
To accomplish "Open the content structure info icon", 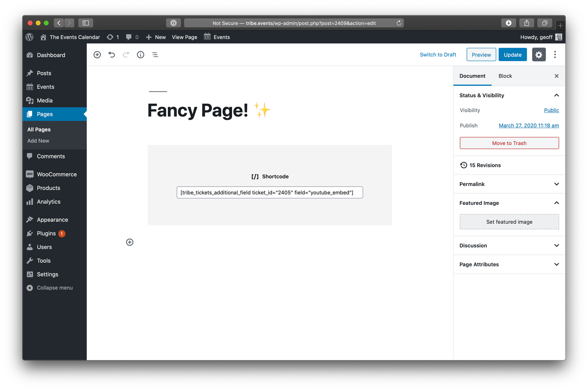I will click(x=141, y=55).
